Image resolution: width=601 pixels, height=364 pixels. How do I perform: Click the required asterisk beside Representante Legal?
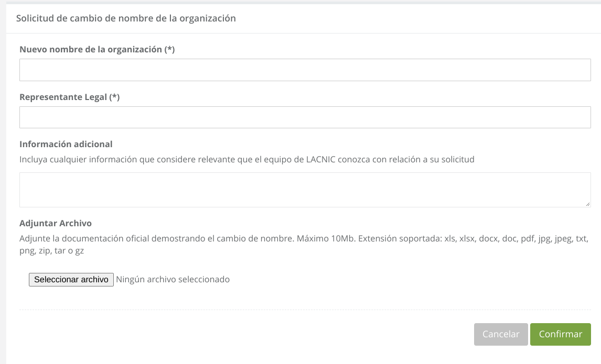114,97
